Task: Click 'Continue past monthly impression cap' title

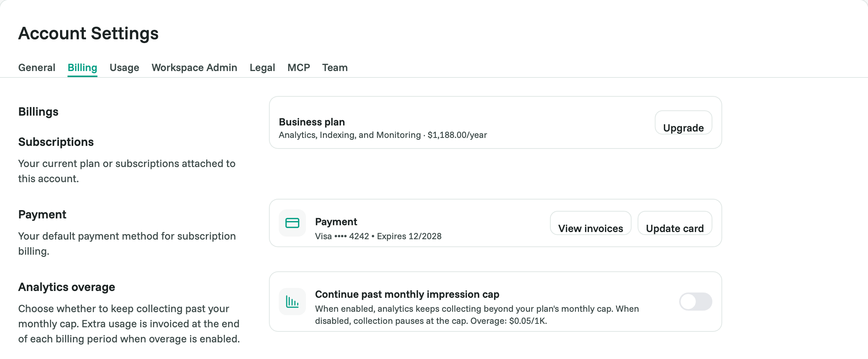Action: 407,294
